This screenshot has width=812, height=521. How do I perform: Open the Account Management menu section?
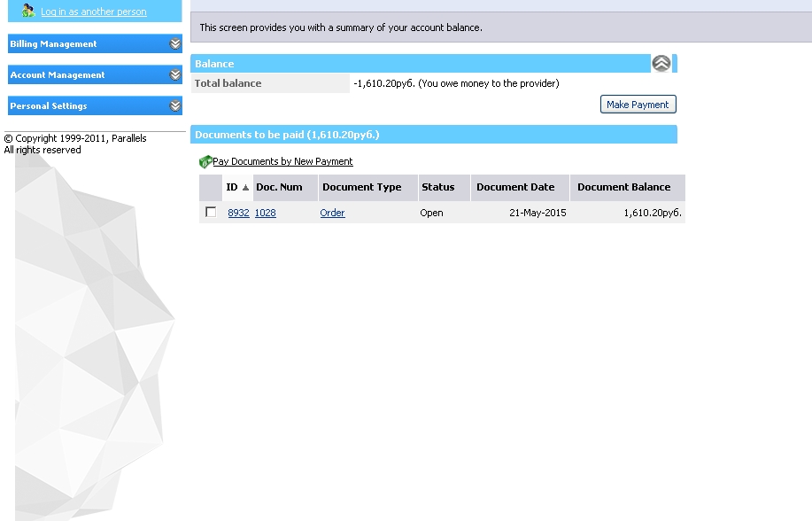[95, 74]
